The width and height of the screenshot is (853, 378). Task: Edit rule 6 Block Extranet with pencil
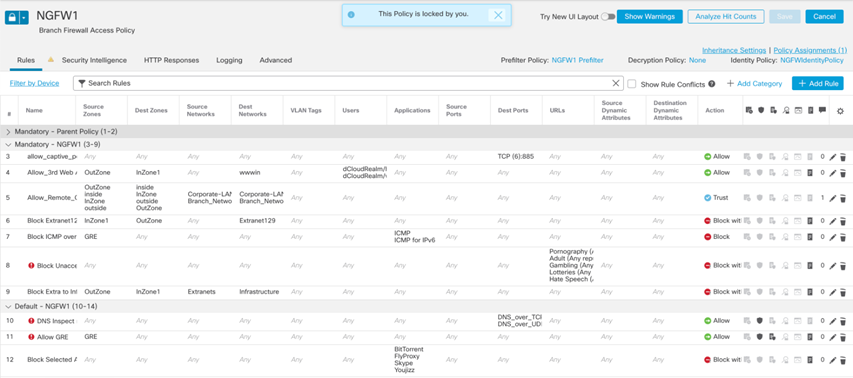(832, 221)
